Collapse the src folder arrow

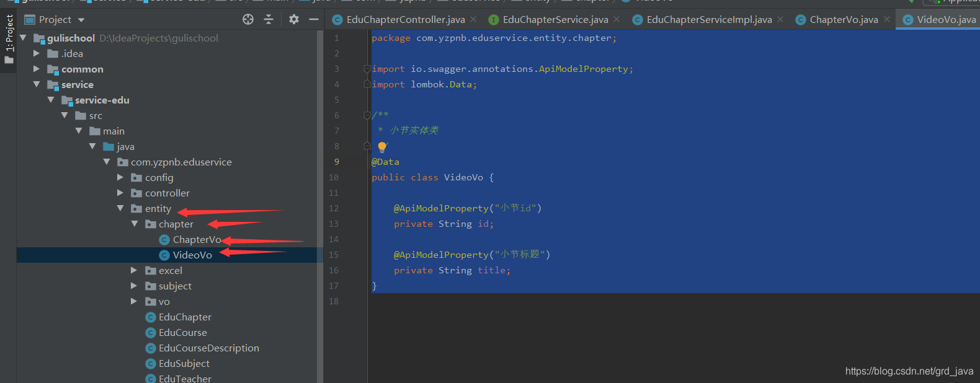pyautogui.click(x=65, y=115)
